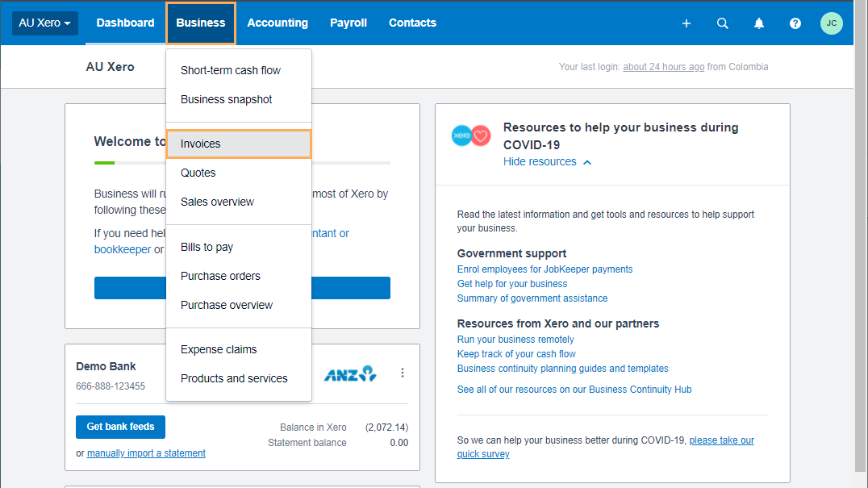Click account number 666-888-123455
868x488 pixels.
pos(111,386)
